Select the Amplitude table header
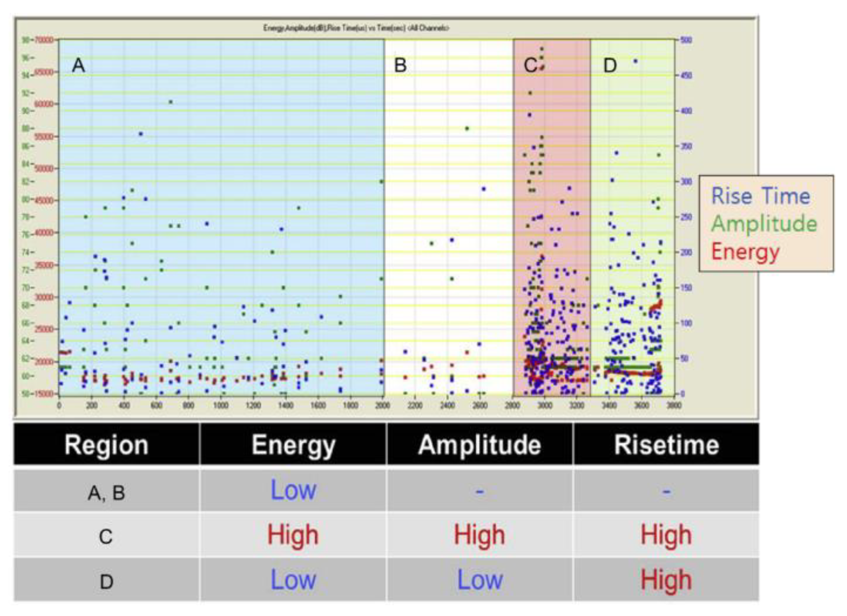 pos(479,445)
